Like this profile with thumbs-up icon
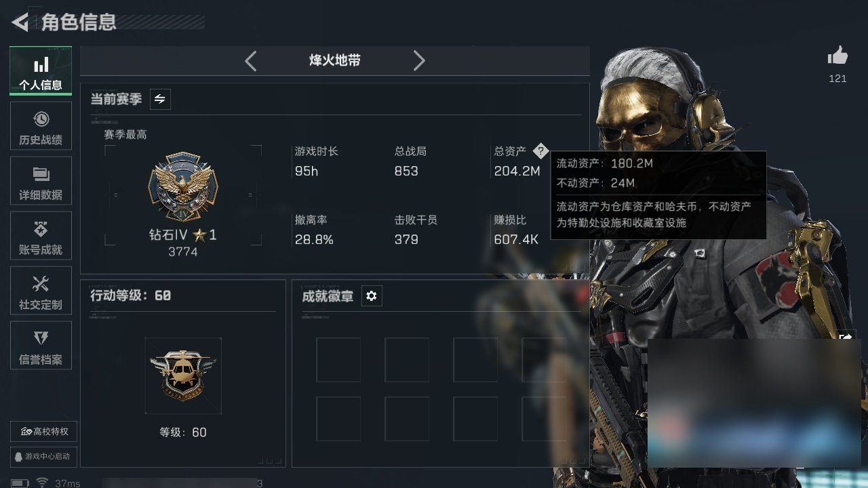 click(837, 56)
